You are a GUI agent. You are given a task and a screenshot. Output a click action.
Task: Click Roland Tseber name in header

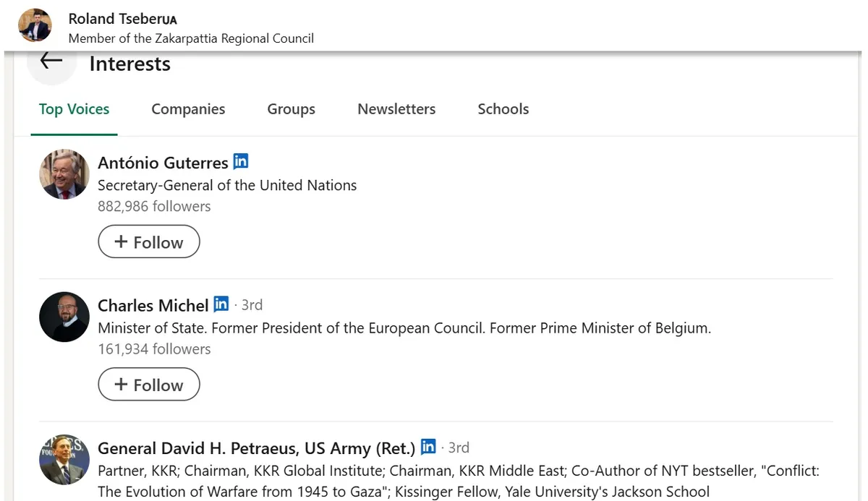(123, 19)
